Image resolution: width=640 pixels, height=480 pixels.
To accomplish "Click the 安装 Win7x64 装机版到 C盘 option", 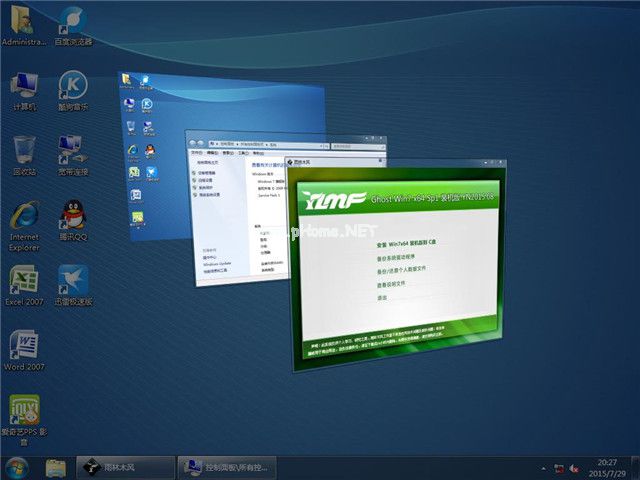I will [x=408, y=245].
